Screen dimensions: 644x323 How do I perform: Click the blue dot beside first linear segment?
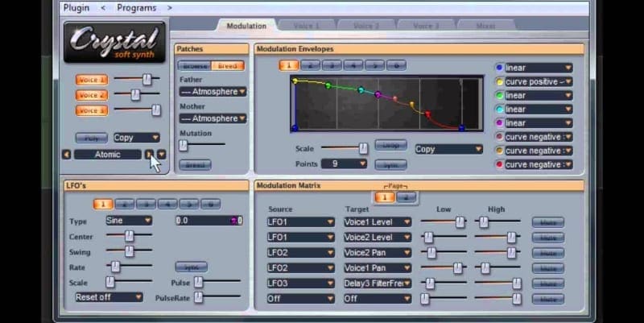[x=499, y=68]
